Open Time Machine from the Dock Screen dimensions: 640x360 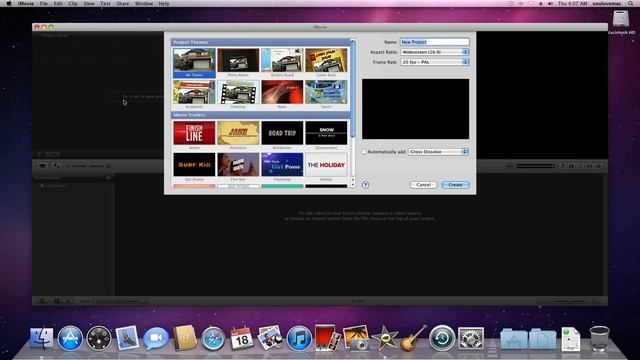[442, 338]
